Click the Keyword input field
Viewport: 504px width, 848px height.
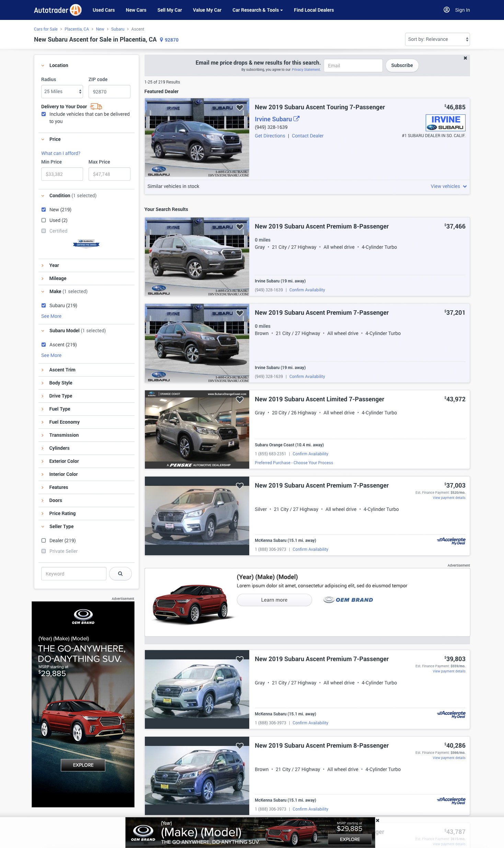(x=74, y=573)
